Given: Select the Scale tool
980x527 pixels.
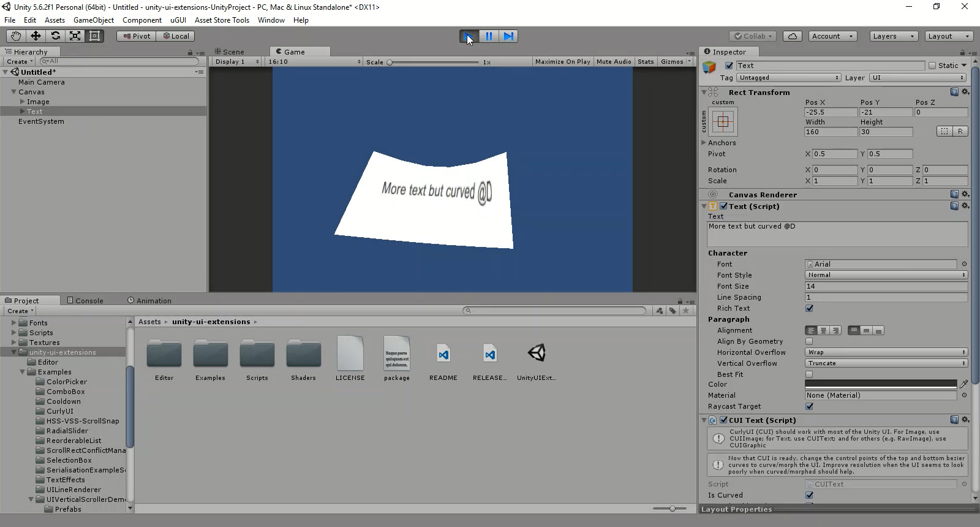Looking at the screenshot, I should coord(75,36).
